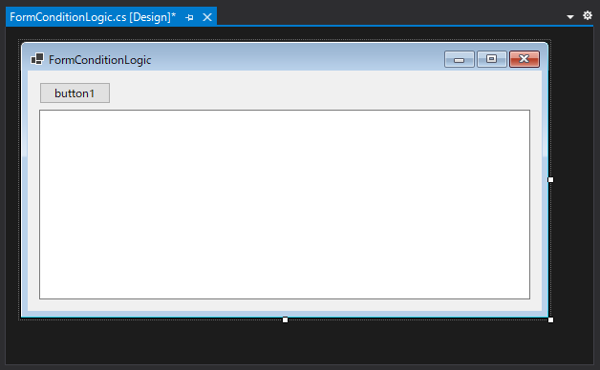Open the document tabs dropdown arrow
This screenshot has height=370, width=600.
(570, 17)
